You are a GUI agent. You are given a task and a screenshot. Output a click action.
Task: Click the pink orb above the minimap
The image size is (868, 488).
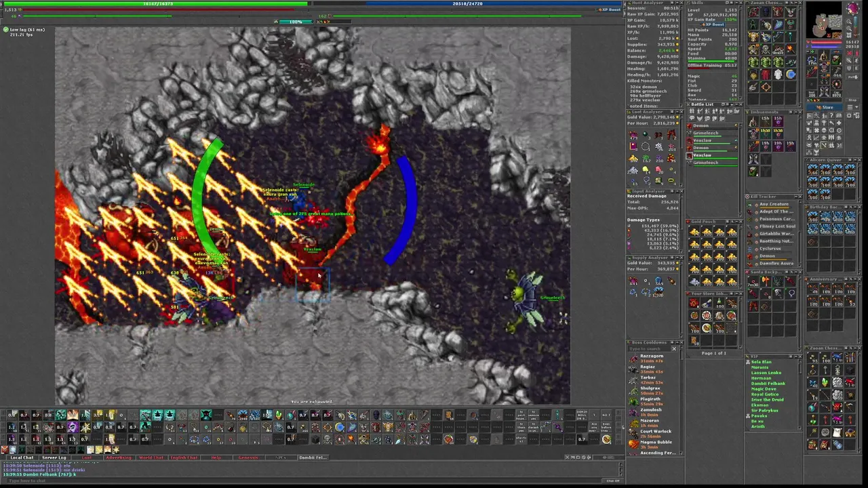pos(853,7)
